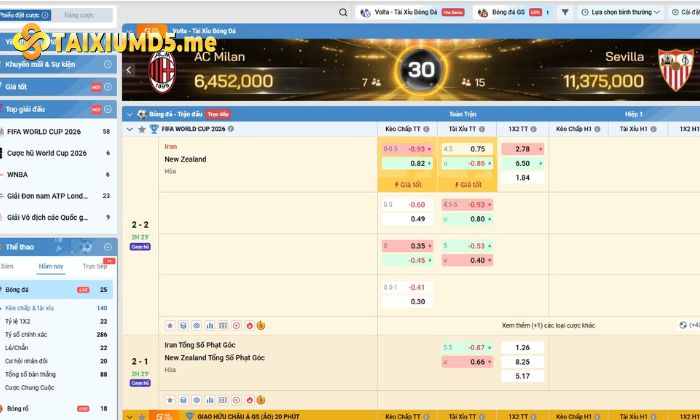Image resolution: width=700 pixels, height=420 pixels.
Task: Expand Phiếu đặt cược bet slip arrow
Action: [x=45, y=15]
